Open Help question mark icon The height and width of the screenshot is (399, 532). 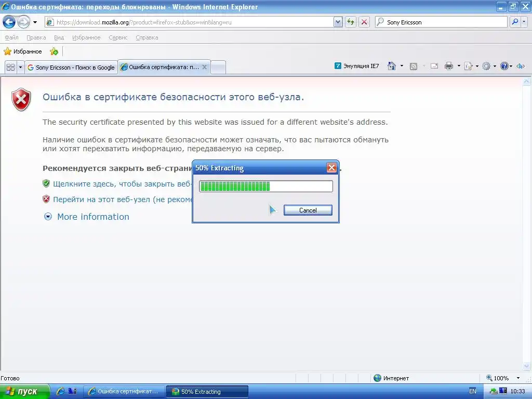(x=504, y=66)
